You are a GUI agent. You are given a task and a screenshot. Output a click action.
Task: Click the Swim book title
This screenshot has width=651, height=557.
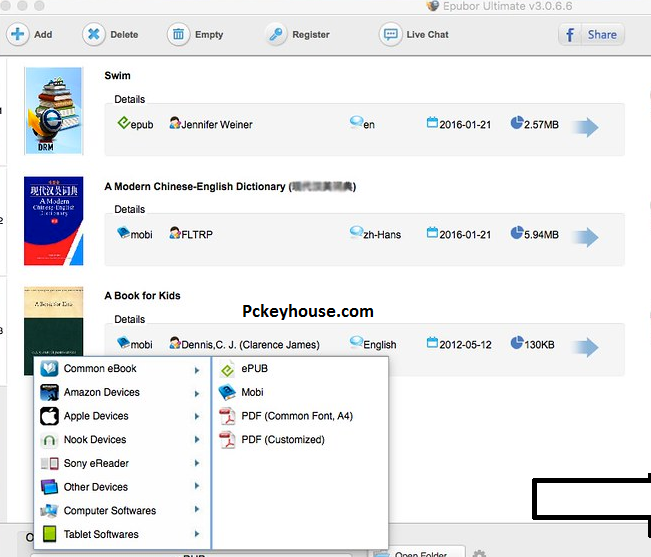(117, 76)
